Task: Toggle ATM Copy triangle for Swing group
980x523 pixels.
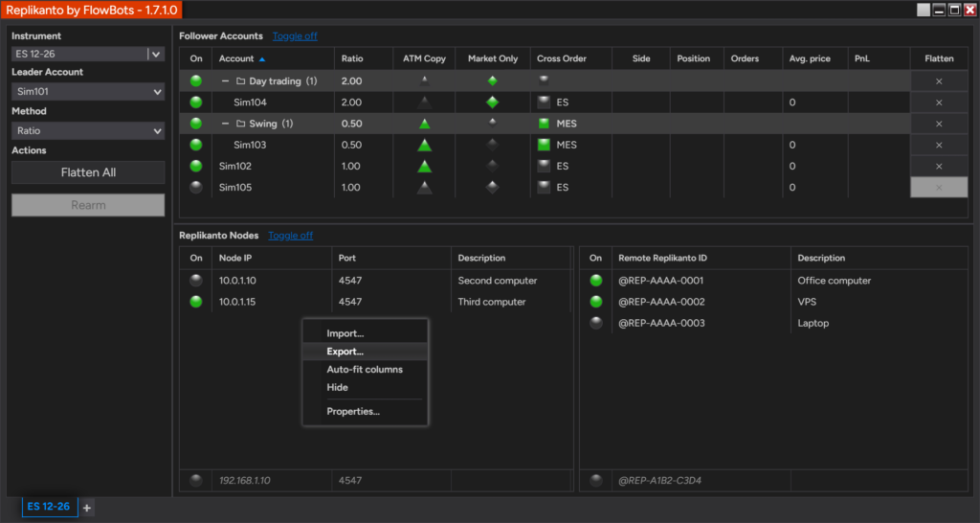Action: [424, 124]
